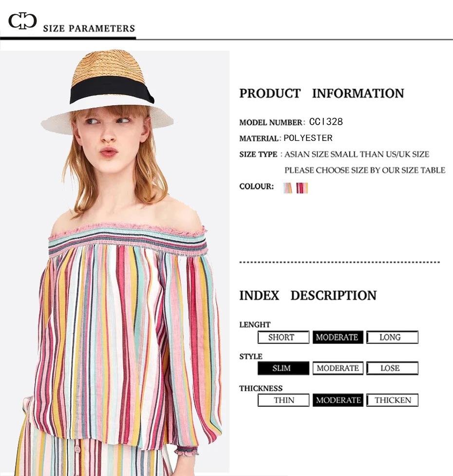Image resolution: width=453 pixels, height=476 pixels.
Task: Open the model product photo
Action: (x=114, y=262)
